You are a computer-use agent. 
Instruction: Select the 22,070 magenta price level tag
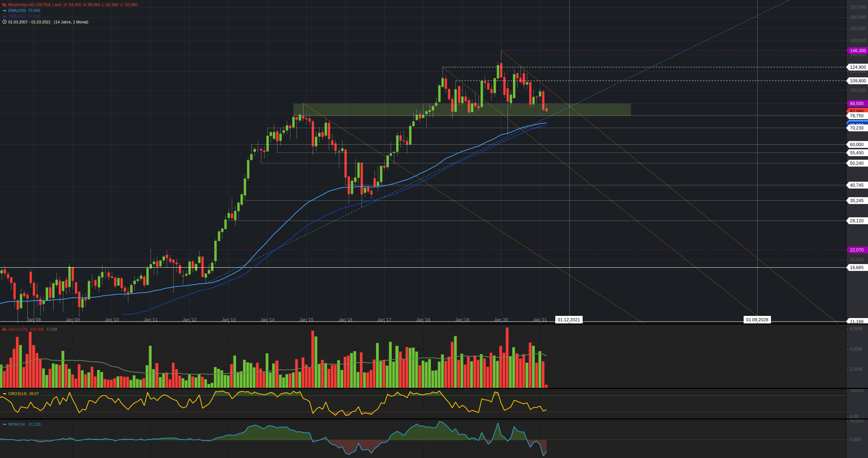(856, 250)
